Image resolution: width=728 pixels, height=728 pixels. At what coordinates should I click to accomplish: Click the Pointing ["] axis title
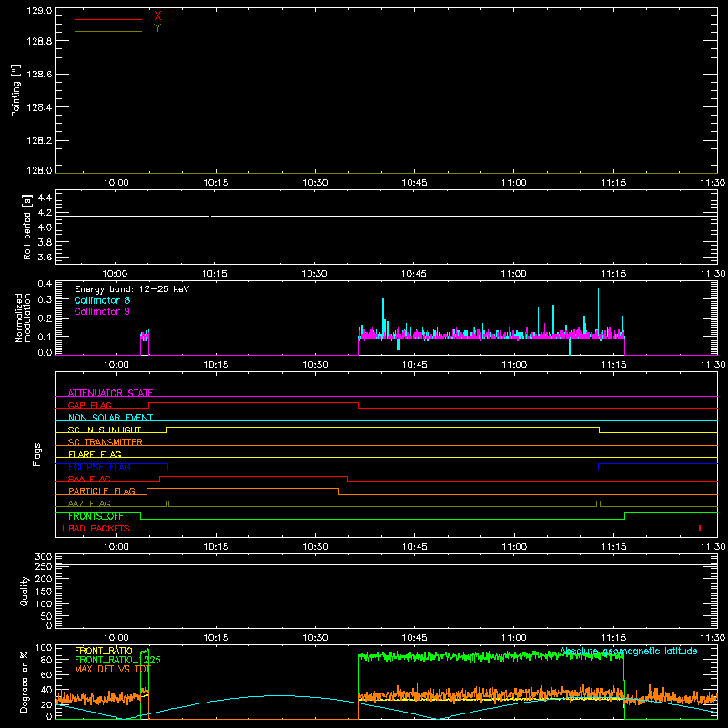15,91
